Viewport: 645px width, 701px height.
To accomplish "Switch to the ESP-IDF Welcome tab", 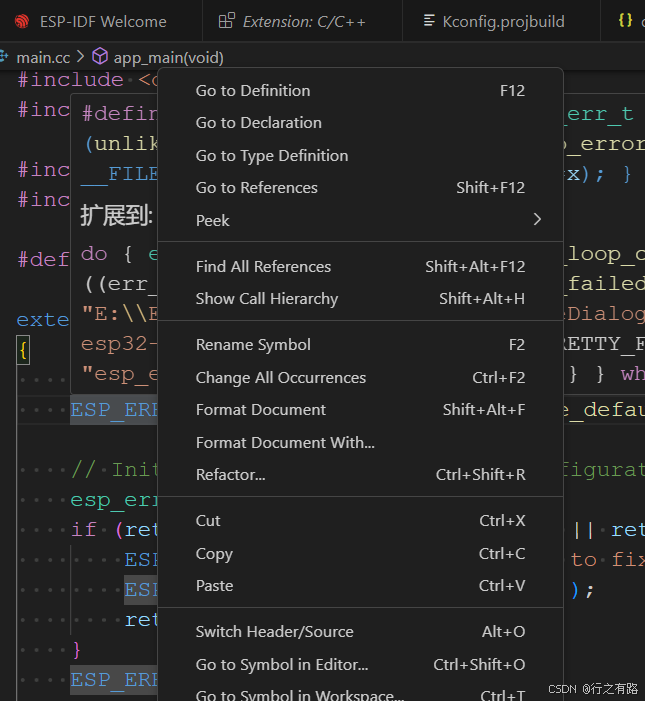I will [102, 21].
